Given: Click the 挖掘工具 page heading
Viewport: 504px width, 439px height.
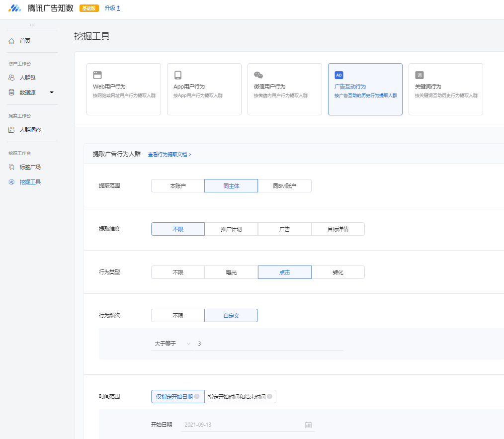Looking at the screenshot, I should click(x=92, y=36).
